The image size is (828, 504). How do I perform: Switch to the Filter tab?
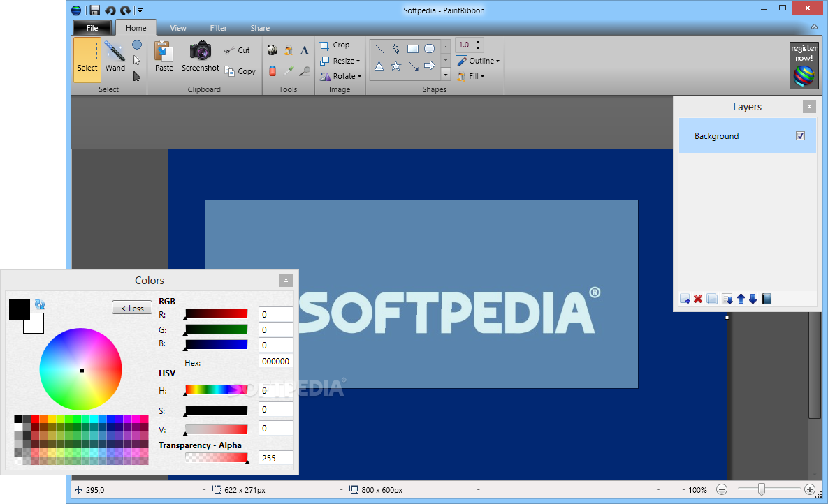click(218, 28)
